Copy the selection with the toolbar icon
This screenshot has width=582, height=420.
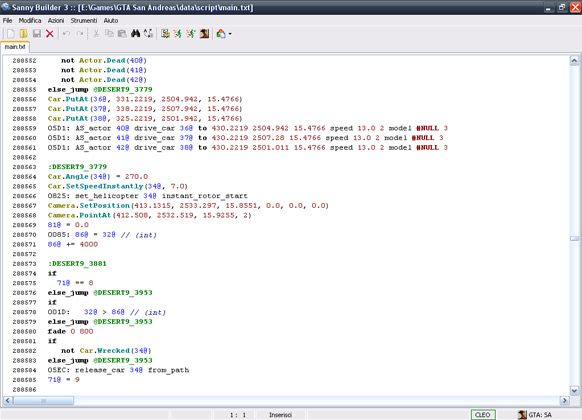(x=109, y=34)
